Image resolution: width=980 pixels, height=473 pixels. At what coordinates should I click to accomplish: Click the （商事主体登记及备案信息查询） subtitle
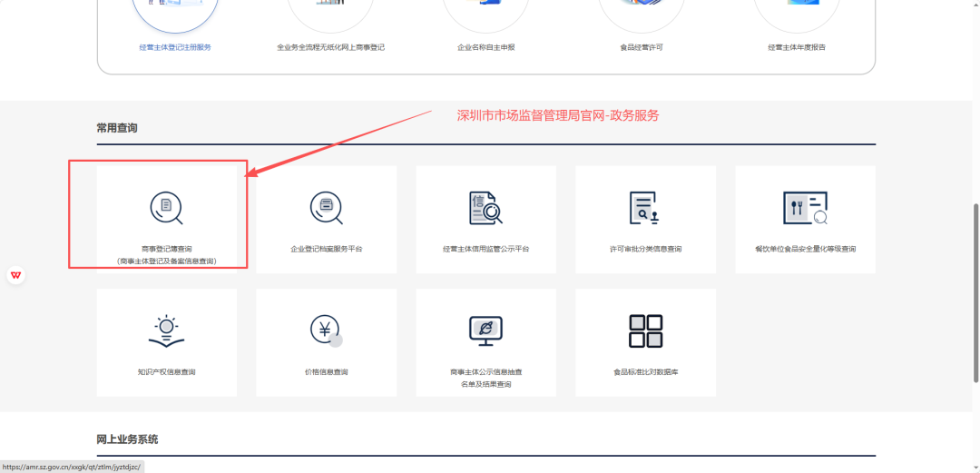pos(166,261)
